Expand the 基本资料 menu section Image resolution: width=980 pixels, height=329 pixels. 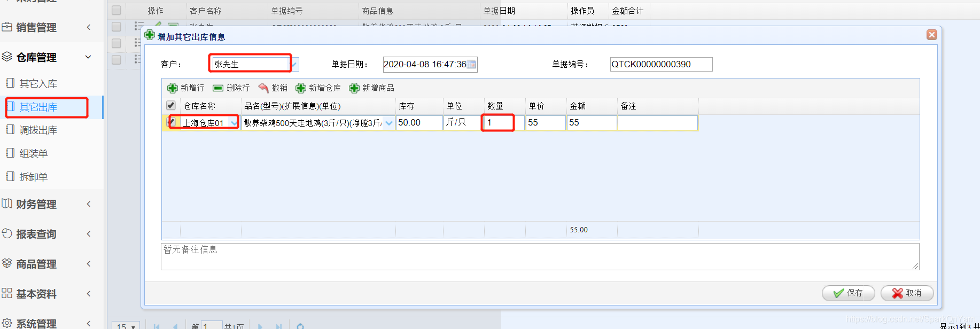pyautogui.click(x=89, y=294)
